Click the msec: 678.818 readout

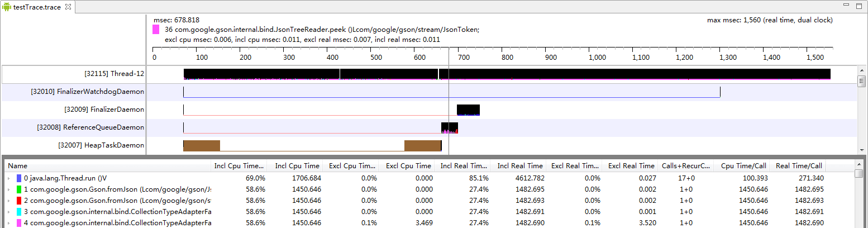pos(177,20)
